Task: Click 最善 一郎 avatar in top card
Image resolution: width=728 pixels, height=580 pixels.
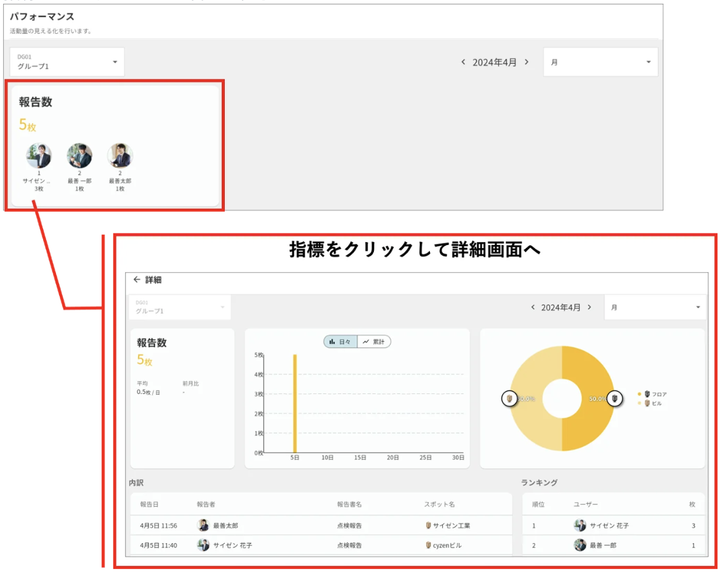Action: pos(79,155)
